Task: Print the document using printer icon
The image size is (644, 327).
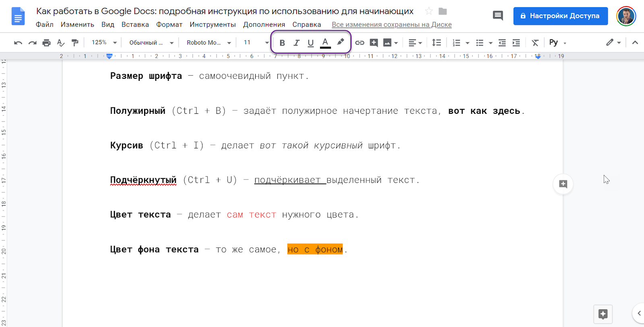Action: (x=47, y=43)
